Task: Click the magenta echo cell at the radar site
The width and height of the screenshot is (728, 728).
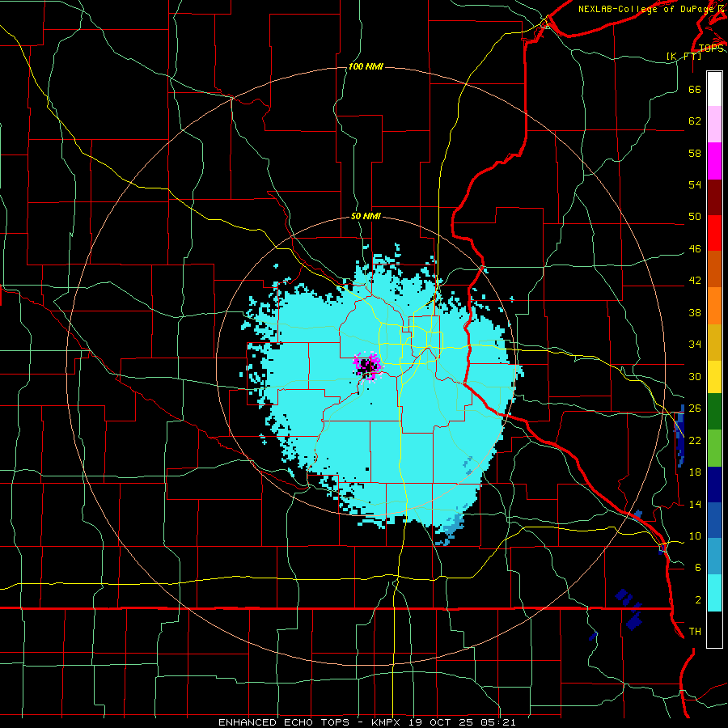Action: point(368,366)
